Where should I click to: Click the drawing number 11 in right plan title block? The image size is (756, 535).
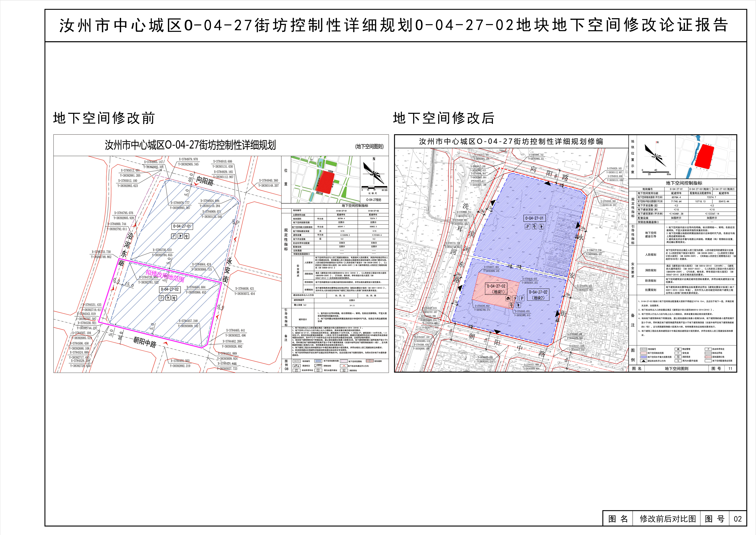point(730,369)
